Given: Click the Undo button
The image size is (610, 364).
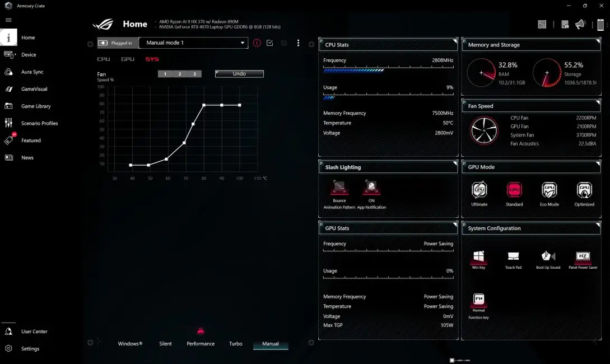Looking at the screenshot, I should coord(239,74).
